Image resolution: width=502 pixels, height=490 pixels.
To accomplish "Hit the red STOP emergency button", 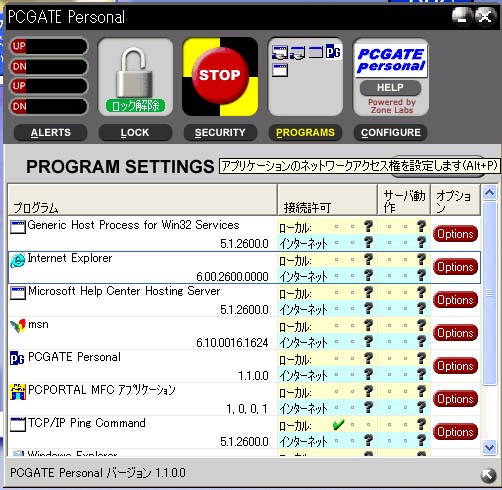I will click(x=220, y=76).
